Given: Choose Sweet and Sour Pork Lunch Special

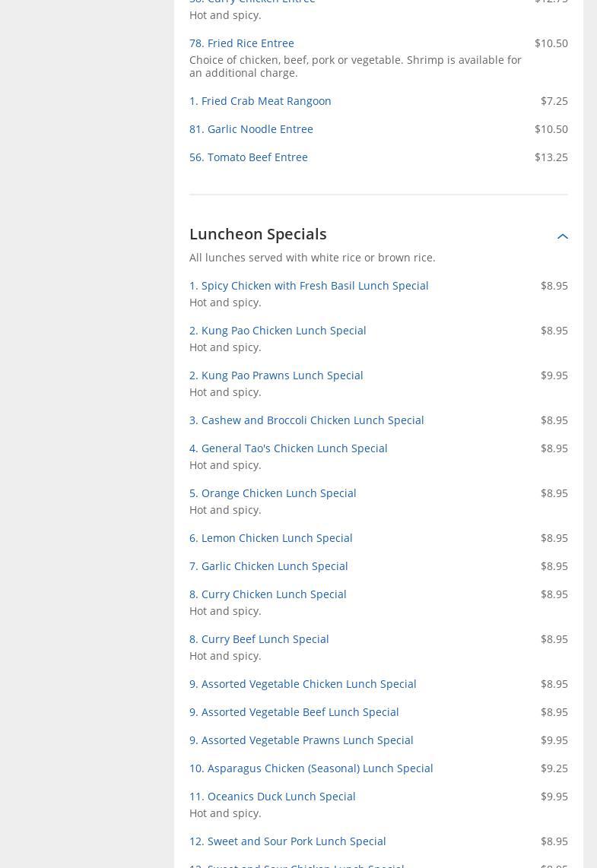Looking at the screenshot, I should [287, 841].
